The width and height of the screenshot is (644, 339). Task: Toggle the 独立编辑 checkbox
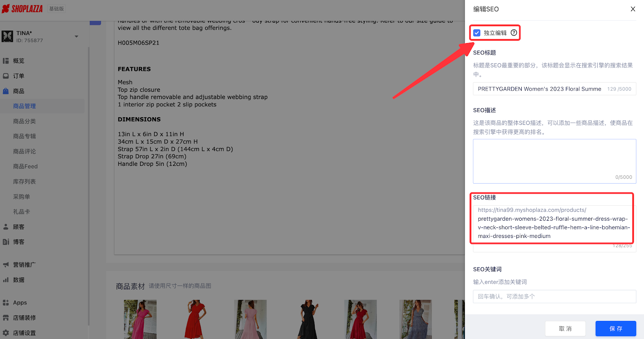pos(477,33)
